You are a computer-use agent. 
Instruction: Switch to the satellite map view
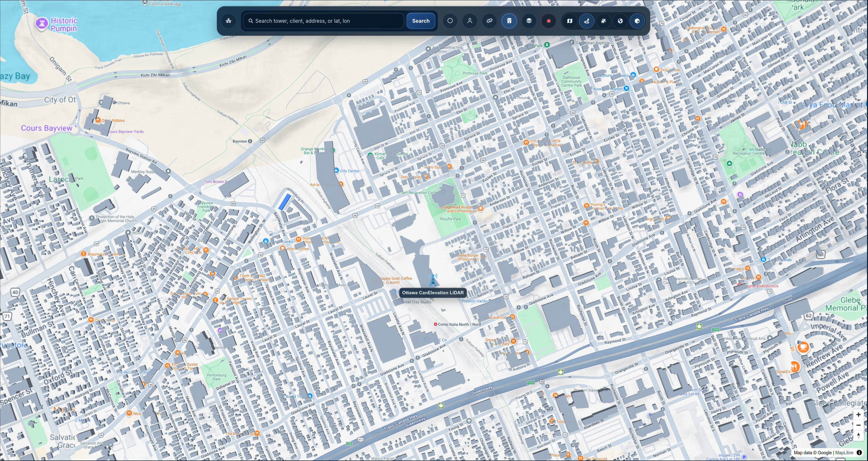coord(604,21)
